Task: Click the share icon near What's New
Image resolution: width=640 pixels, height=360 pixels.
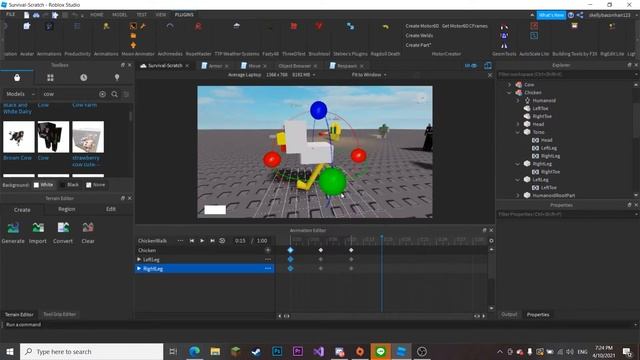Action: pos(580,15)
